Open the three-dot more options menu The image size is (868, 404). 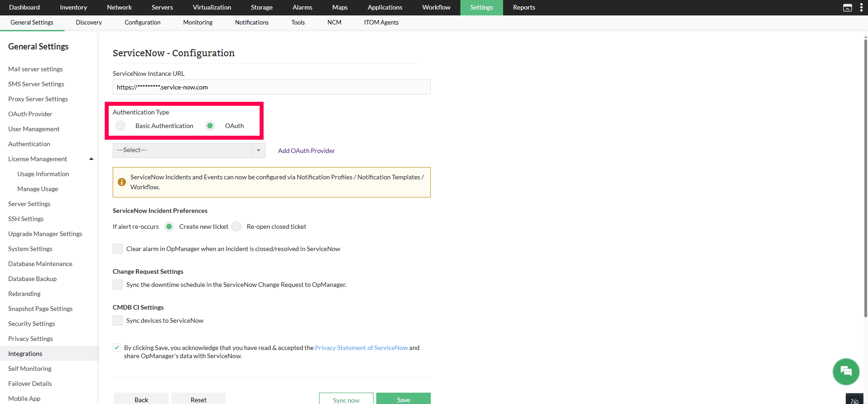pos(861,8)
